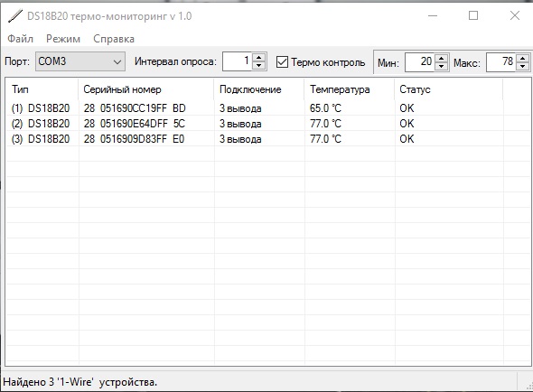533x392 pixels.
Task: Increase Макс temperature with up arrow
Action: (522, 59)
